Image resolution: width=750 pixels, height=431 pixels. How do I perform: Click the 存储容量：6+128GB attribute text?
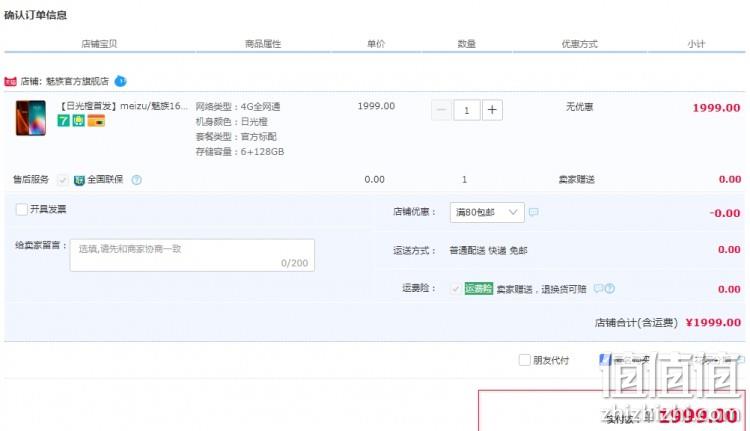pos(240,152)
